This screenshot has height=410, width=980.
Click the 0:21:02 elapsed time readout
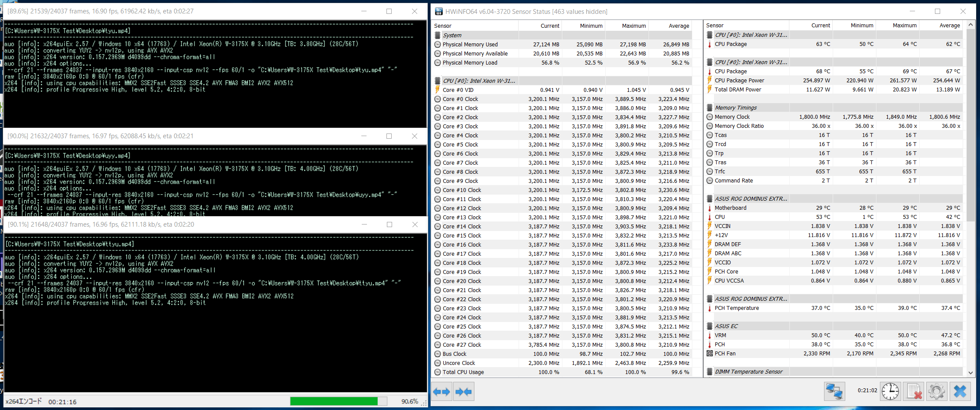[x=867, y=390]
